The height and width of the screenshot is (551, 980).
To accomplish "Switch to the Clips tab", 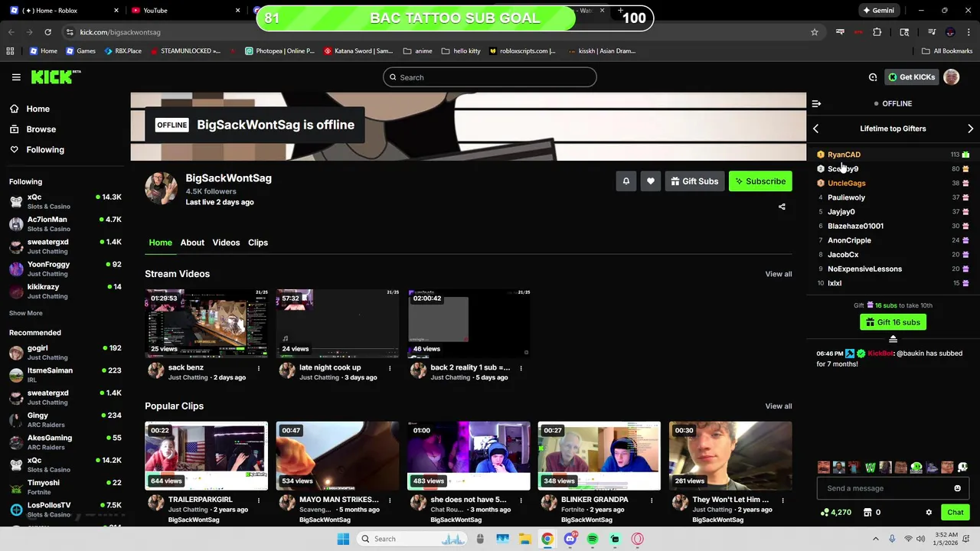I will point(258,243).
